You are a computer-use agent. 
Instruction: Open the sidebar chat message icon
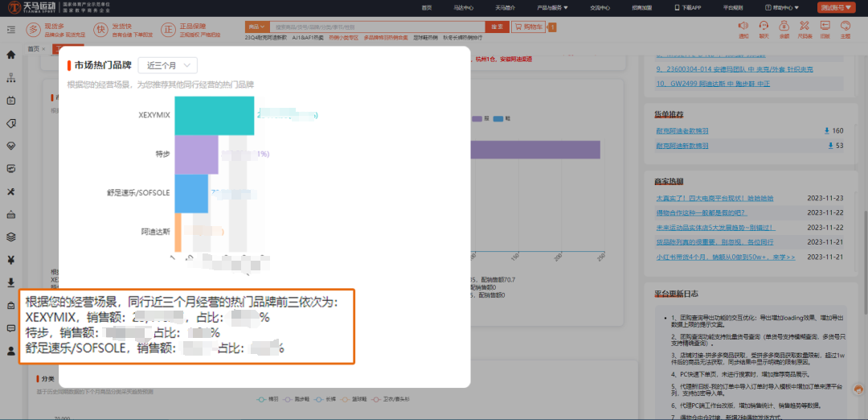coord(10,328)
